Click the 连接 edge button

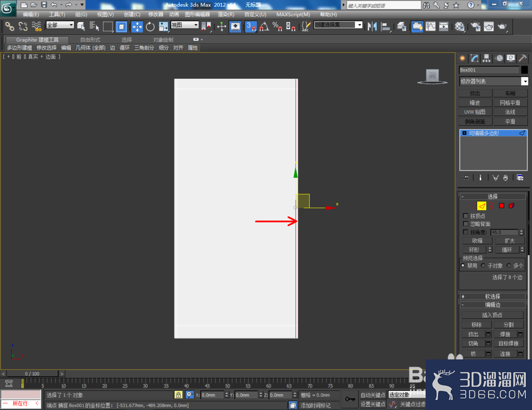coord(505,354)
